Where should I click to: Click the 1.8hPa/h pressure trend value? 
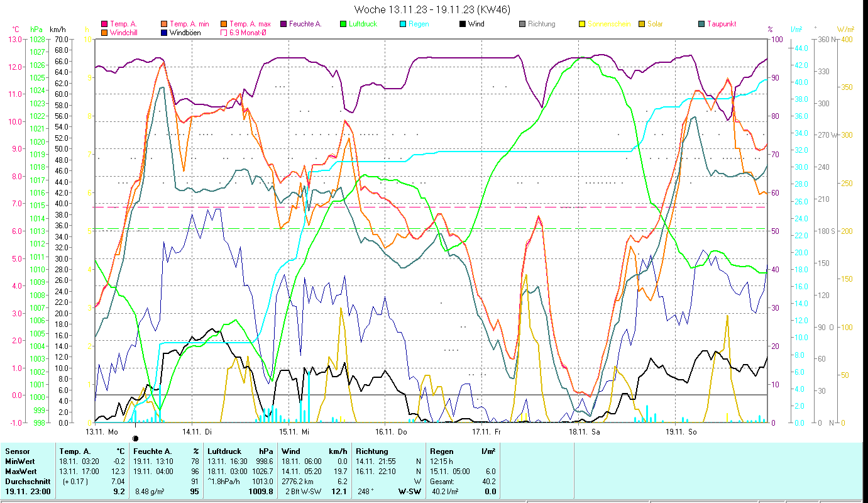coord(224,482)
